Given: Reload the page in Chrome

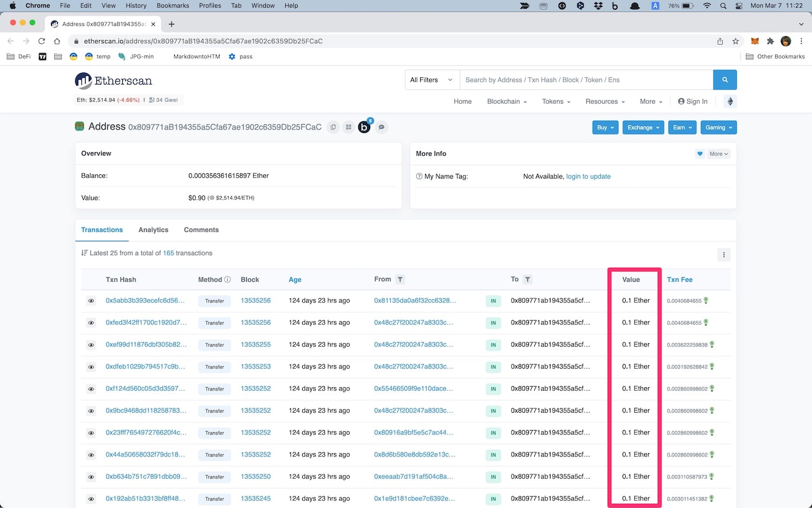Looking at the screenshot, I should (x=42, y=41).
